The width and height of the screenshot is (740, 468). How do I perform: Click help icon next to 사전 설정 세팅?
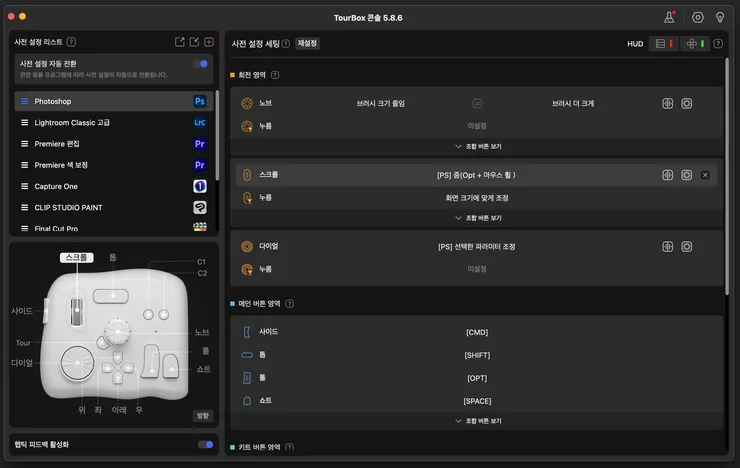coord(286,43)
